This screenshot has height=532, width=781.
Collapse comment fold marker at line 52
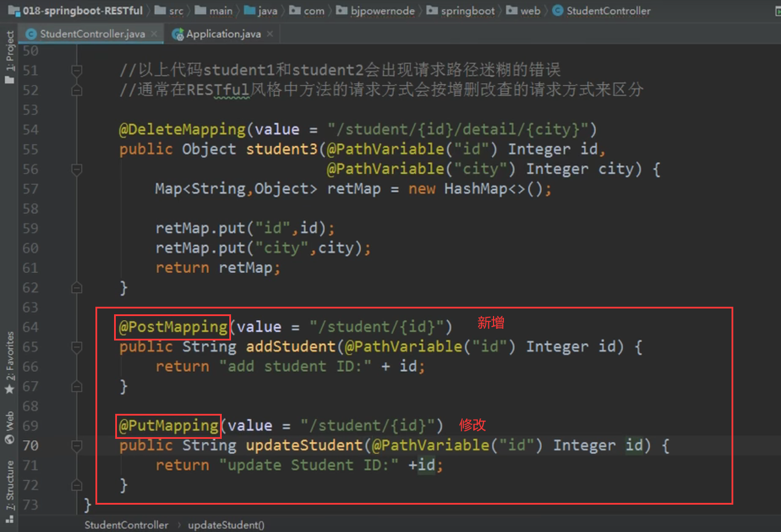(76, 90)
